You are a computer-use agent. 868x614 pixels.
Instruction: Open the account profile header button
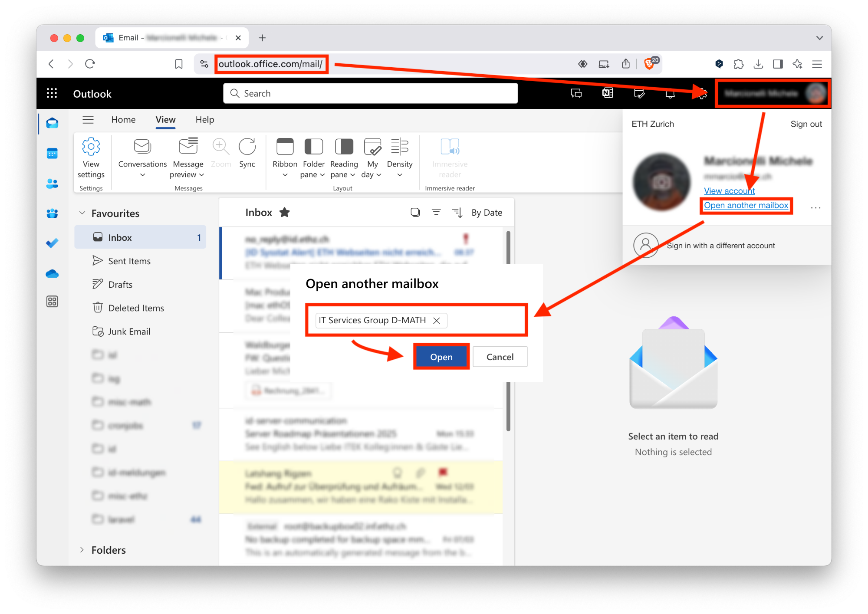[x=773, y=93]
